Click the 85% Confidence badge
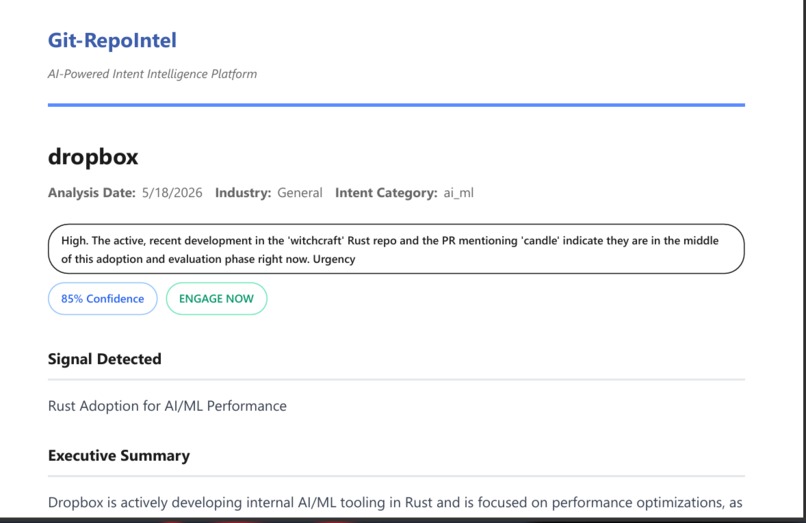Image resolution: width=806 pixels, height=523 pixels. tap(103, 299)
